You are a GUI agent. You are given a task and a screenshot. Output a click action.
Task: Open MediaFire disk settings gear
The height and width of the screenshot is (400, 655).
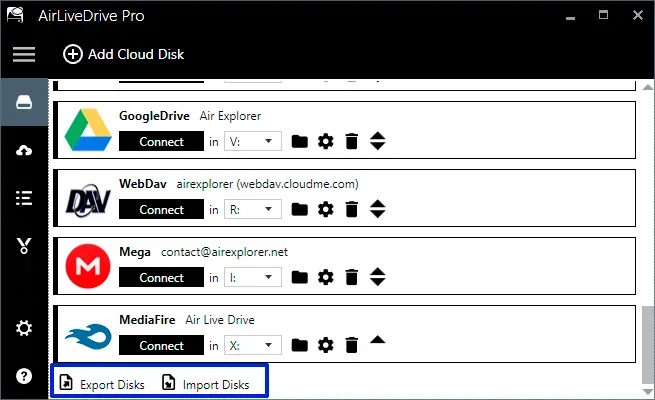click(x=325, y=345)
